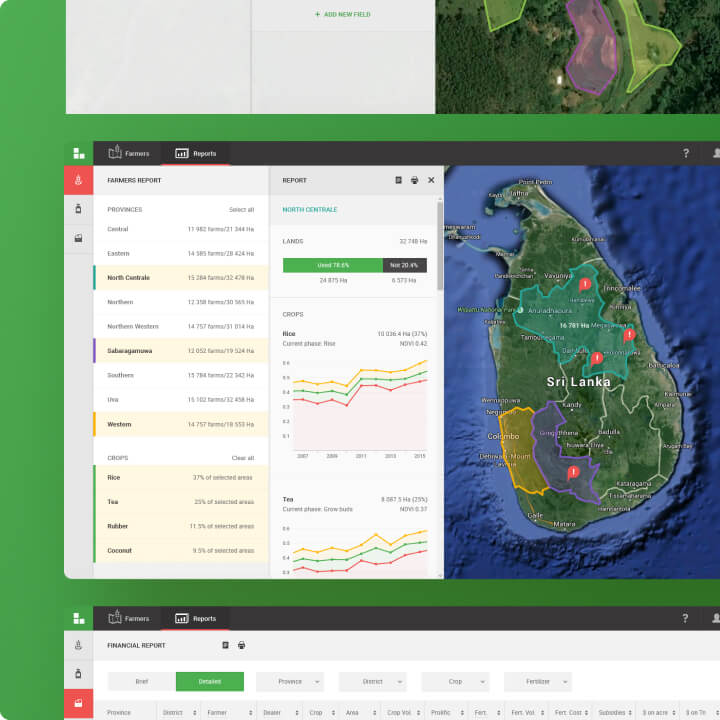Click the red alert marker near Trincomalee on the map
The width and height of the screenshot is (720, 720).
(585, 286)
